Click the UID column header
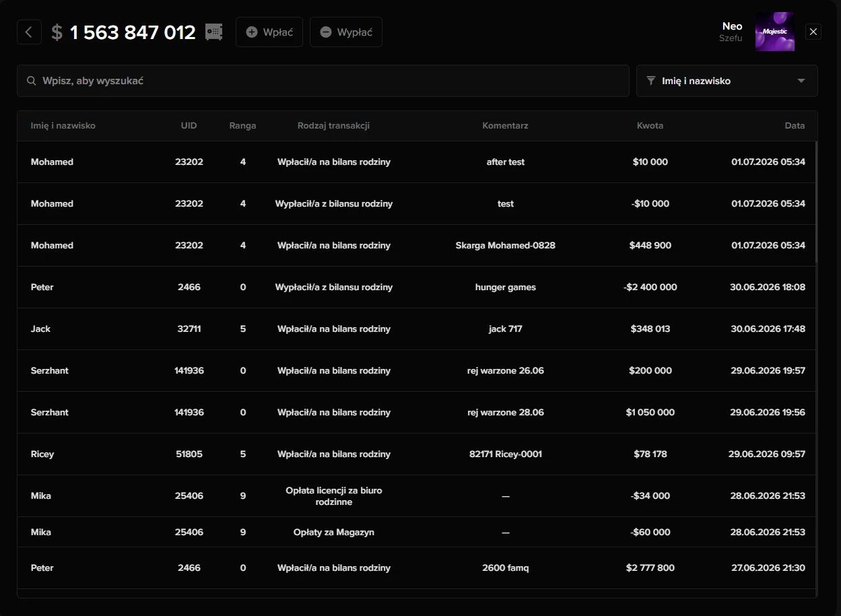Viewport: 841px width, 616px height. pyautogui.click(x=189, y=126)
